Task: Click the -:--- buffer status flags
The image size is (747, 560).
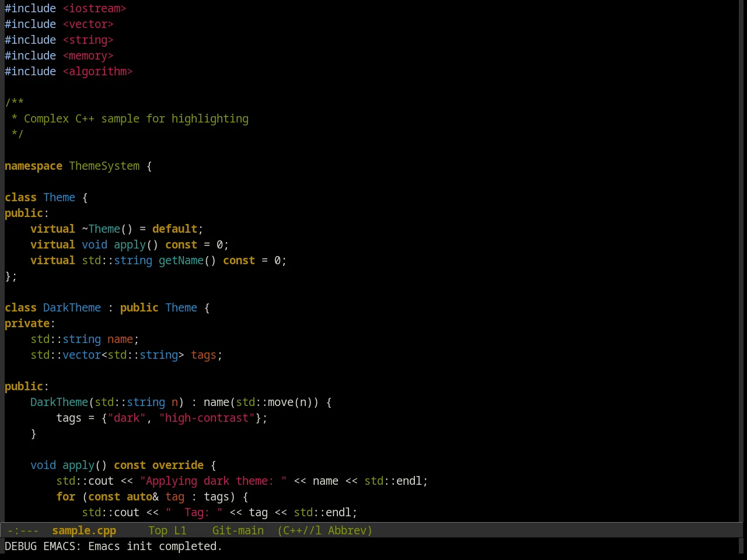Action: (23, 530)
